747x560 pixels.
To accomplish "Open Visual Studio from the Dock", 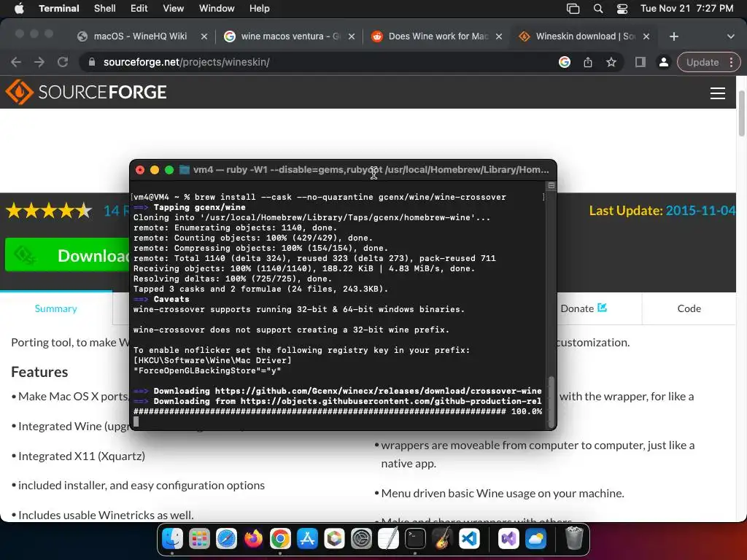I will 508,539.
